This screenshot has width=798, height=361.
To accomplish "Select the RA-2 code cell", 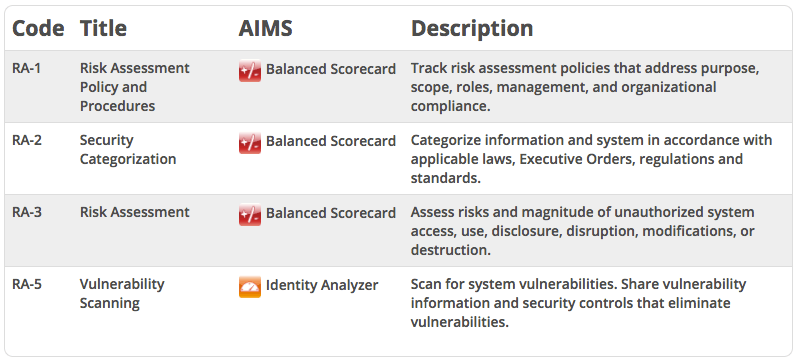I will point(26,140).
